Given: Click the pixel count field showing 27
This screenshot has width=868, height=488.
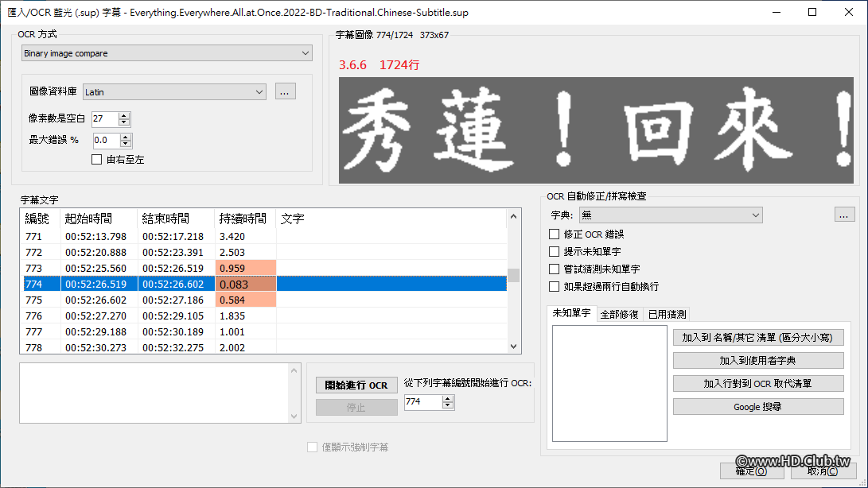Looking at the screenshot, I should point(105,118).
